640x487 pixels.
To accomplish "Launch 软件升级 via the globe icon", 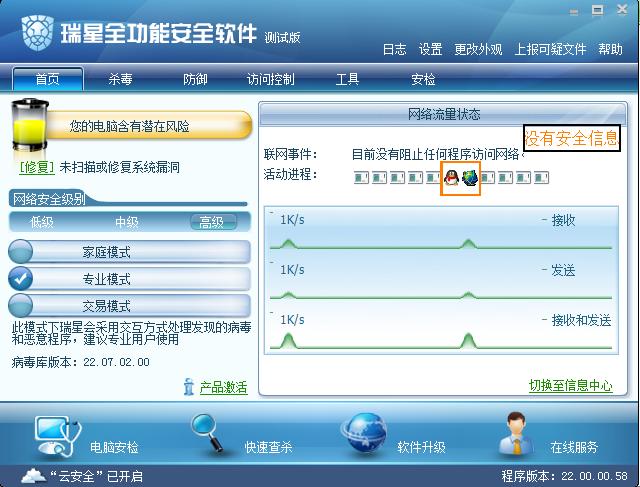I will (x=364, y=433).
